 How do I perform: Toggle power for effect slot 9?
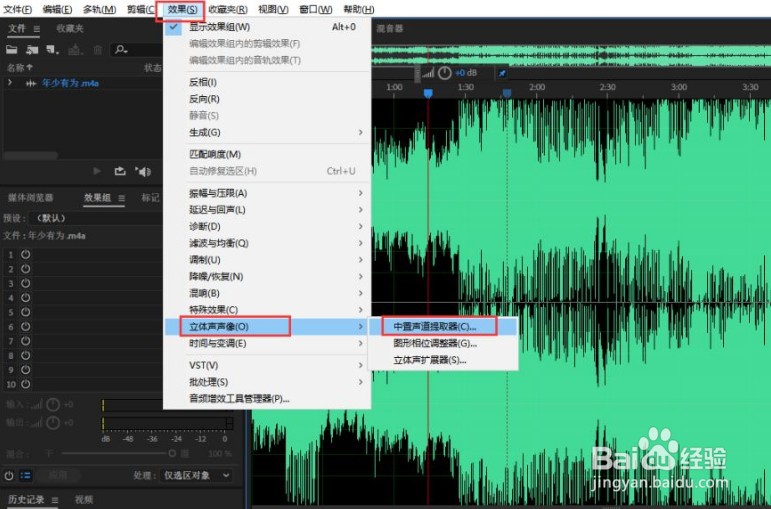26,369
